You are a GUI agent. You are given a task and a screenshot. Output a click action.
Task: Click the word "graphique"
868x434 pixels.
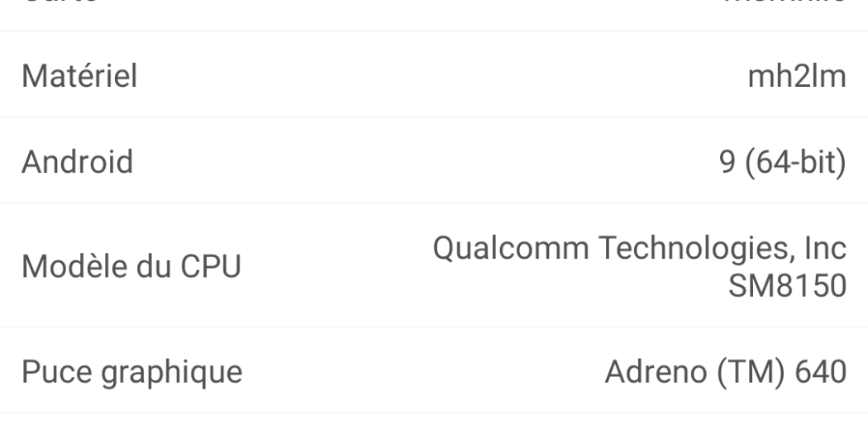point(171,371)
